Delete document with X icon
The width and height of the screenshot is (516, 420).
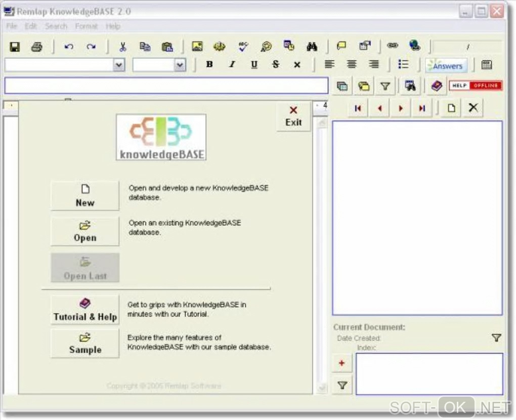pyautogui.click(x=473, y=108)
